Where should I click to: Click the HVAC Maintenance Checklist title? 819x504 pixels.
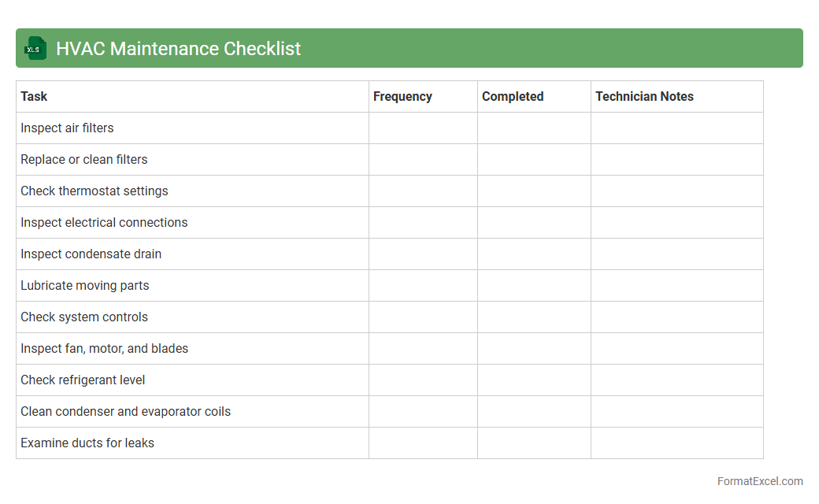178,49
